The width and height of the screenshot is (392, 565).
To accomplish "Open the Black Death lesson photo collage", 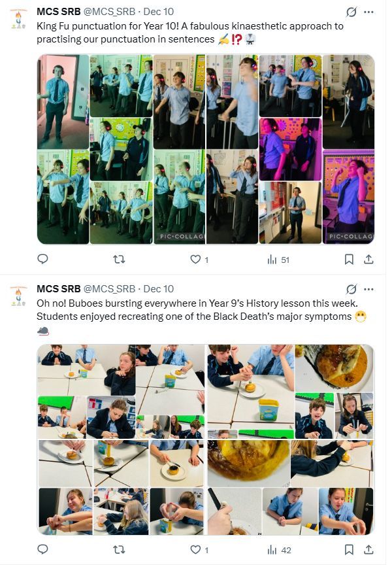I will (206, 439).
